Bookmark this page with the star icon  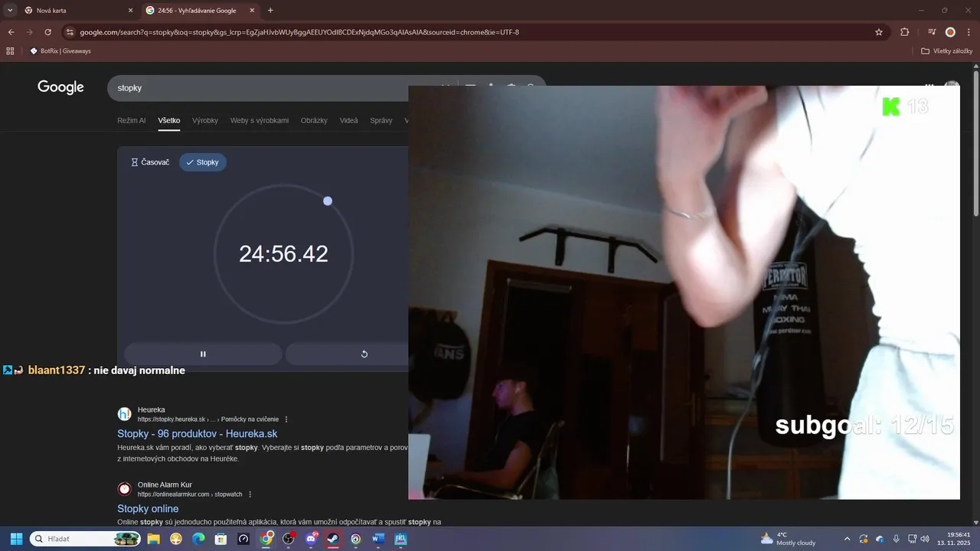point(879,32)
